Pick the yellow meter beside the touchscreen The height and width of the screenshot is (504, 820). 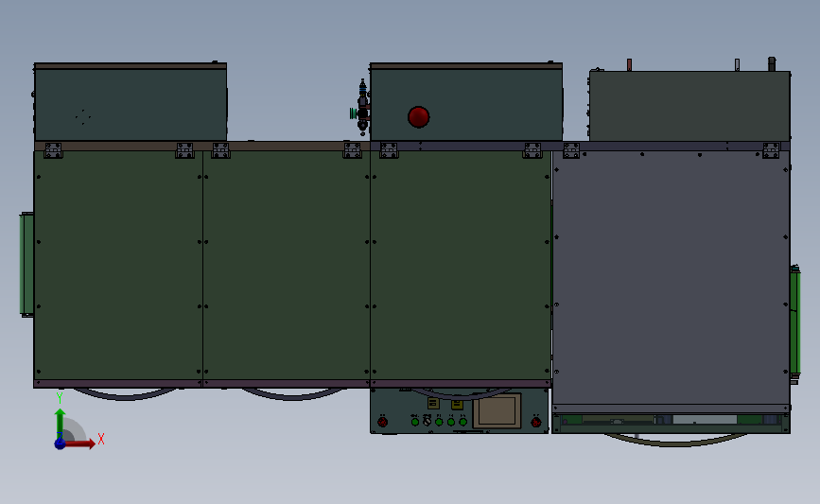point(457,404)
